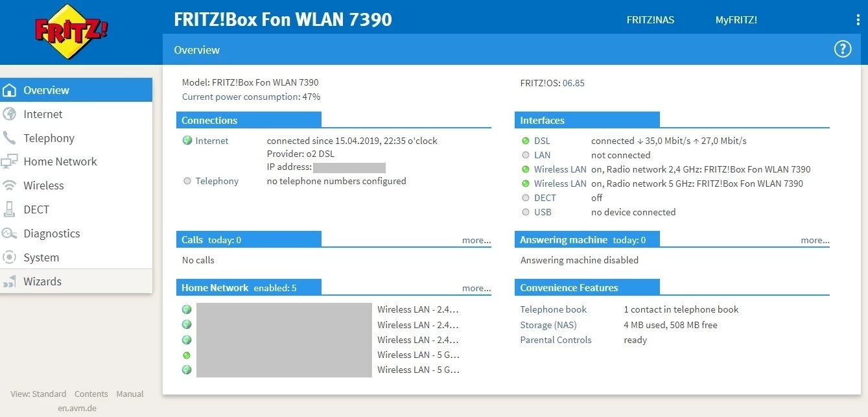868x417 pixels.
Task: Click the Overview house icon
Action: [10, 90]
